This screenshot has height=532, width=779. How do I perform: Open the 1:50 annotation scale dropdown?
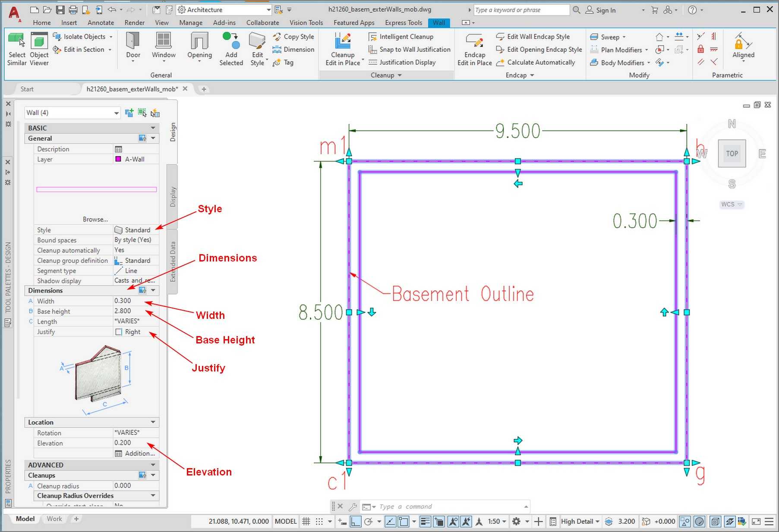[497, 521]
